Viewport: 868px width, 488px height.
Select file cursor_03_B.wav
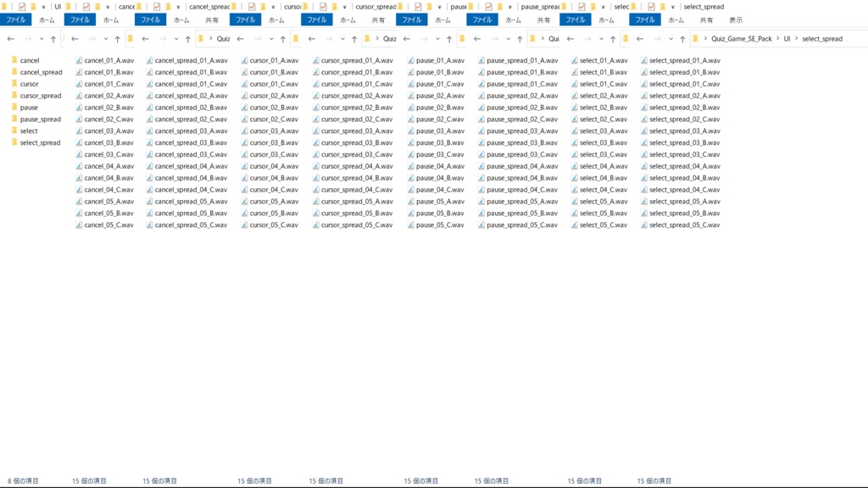click(270, 142)
